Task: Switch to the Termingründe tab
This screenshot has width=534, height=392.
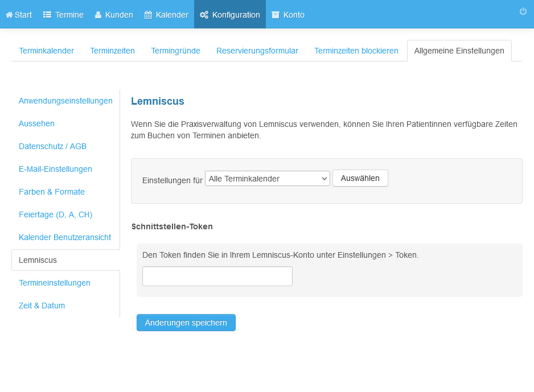Action: tap(175, 51)
